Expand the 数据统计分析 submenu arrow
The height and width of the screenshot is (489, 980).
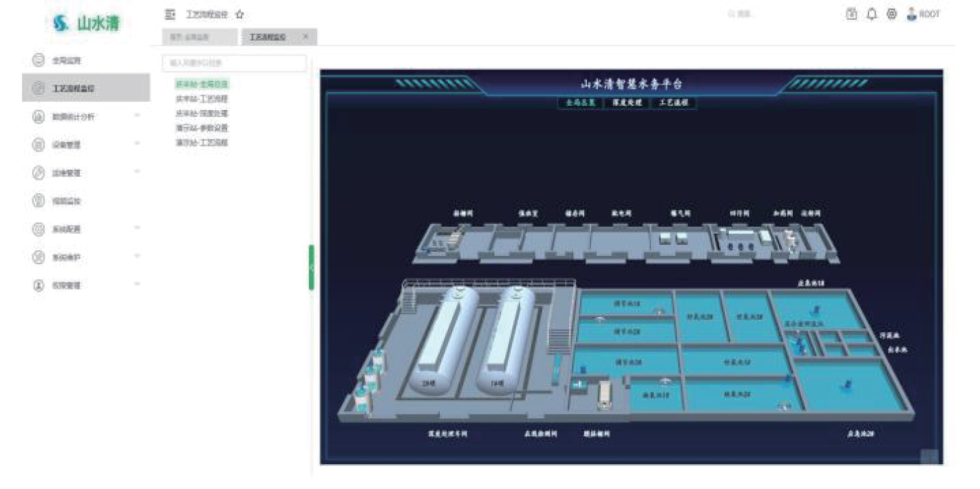(138, 116)
